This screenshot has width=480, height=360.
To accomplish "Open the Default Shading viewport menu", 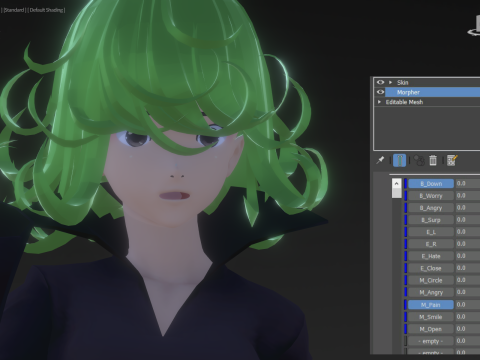I will [47, 10].
